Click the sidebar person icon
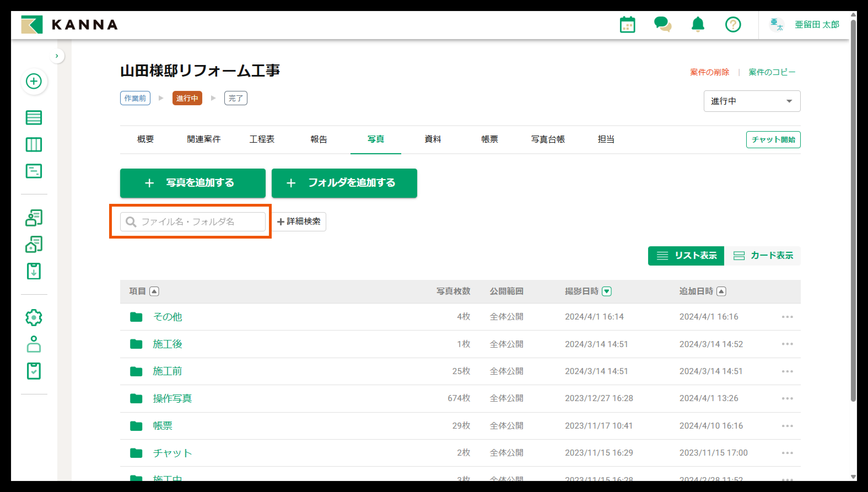 point(34,344)
